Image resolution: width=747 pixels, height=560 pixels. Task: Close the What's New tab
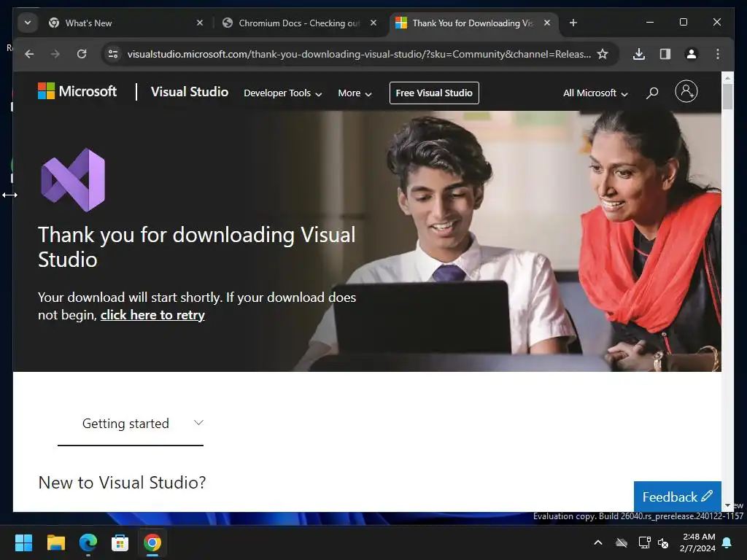200,23
